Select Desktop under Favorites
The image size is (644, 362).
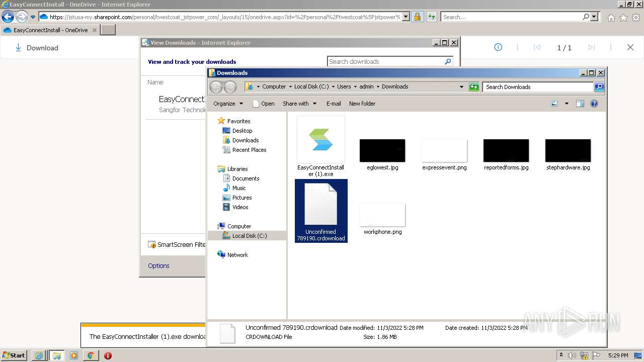click(242, 131)
